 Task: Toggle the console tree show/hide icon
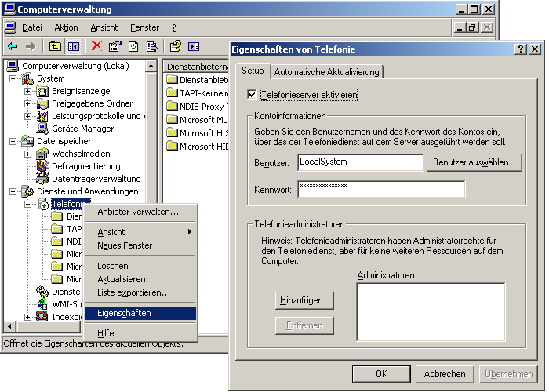point(73,46)
